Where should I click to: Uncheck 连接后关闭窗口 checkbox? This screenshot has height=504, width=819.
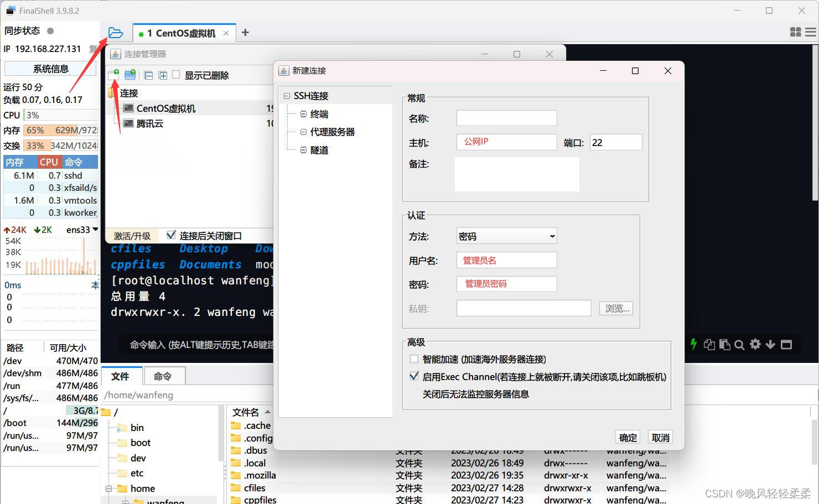171,235
